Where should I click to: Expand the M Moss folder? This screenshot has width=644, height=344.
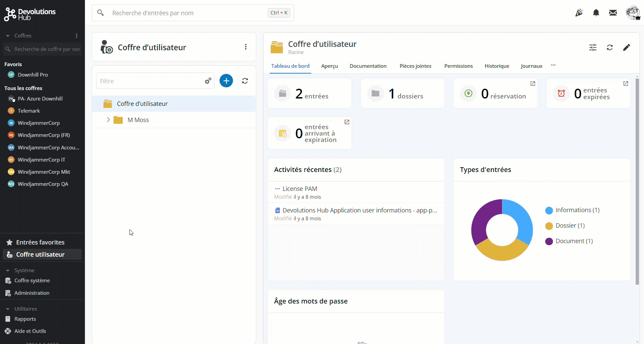click(108, 120)
